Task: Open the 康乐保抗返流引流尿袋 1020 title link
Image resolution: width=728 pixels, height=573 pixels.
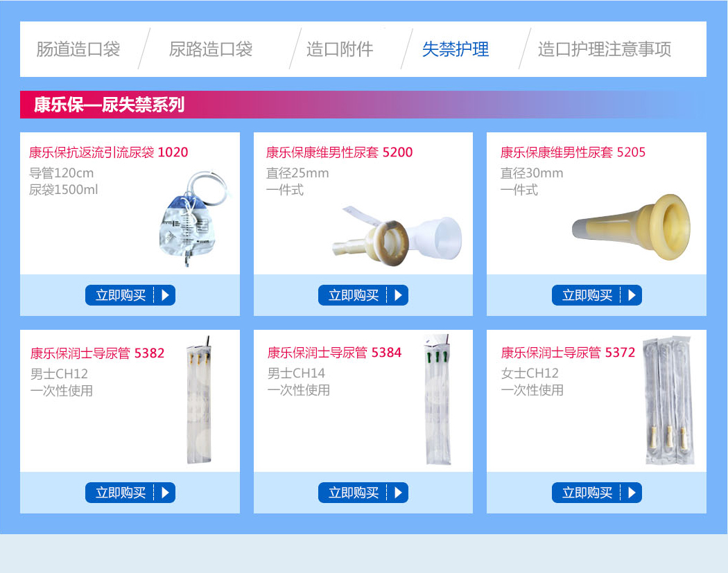Action: (109, 152)
